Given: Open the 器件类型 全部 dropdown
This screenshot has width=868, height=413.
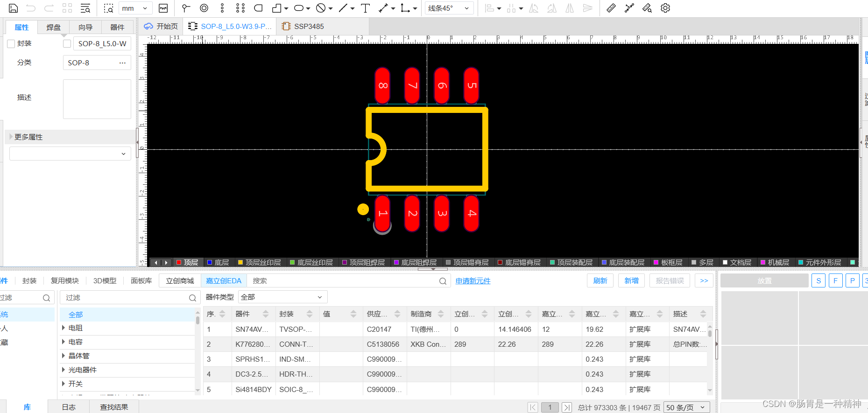Looking at the screenshot, I should 283,297.
